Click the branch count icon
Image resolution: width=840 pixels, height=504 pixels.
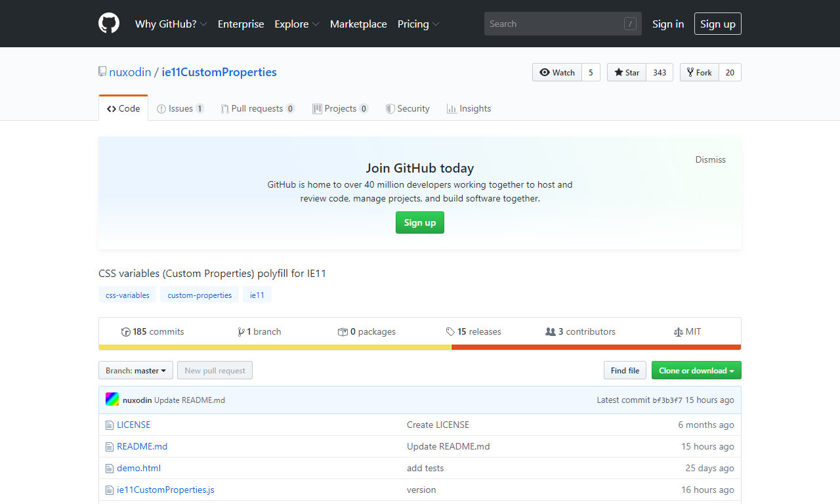pos(241,332)
